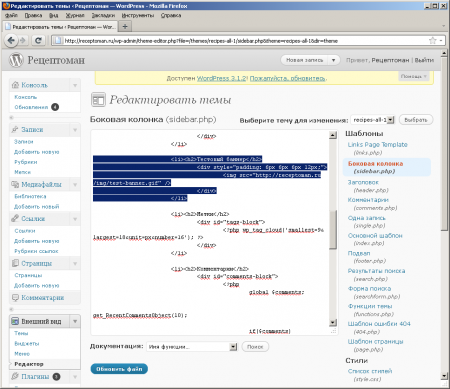Open the Шаблон ошибки 404 template
The width and height of the screenshot is (450, 389).
tap(379, 324)
